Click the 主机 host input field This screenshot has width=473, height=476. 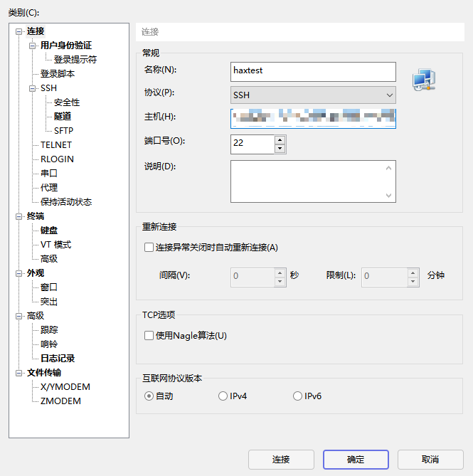click(x=313, y=118)
